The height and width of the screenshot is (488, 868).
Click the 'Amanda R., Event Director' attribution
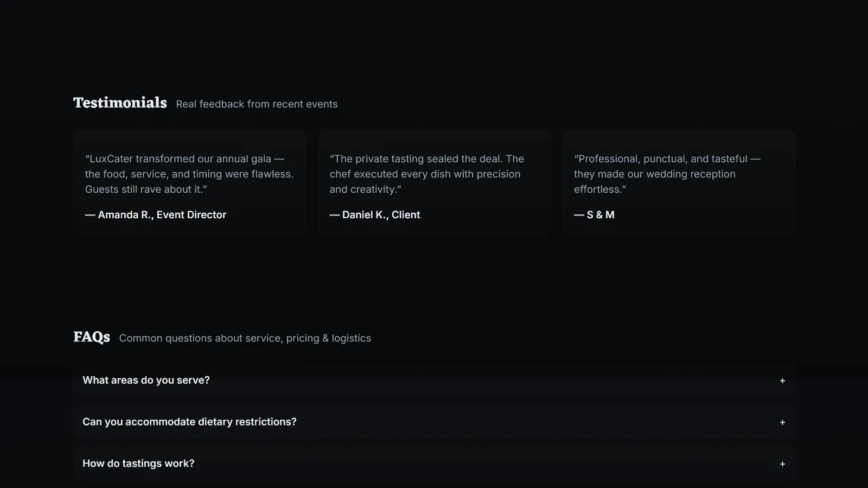pos(156,215)
